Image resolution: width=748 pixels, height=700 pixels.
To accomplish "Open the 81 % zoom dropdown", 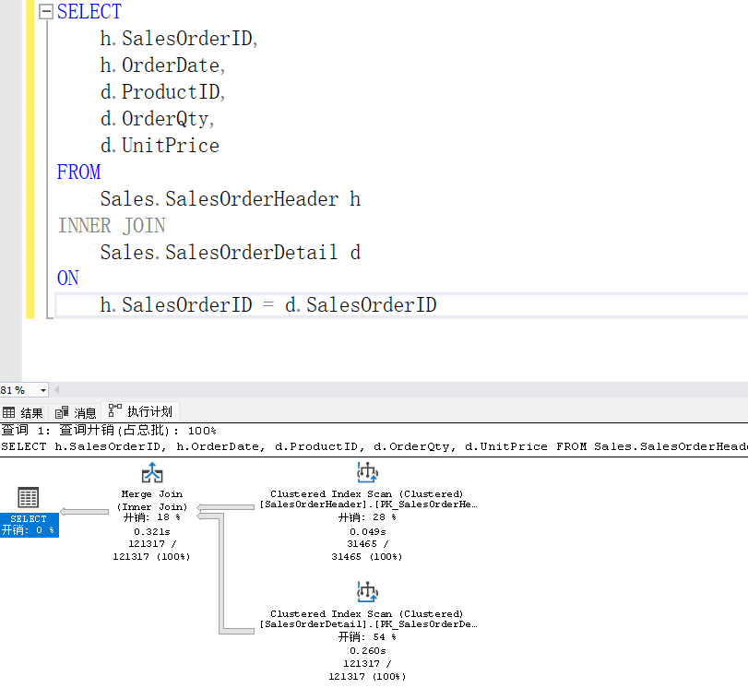I will coord(43,390).
